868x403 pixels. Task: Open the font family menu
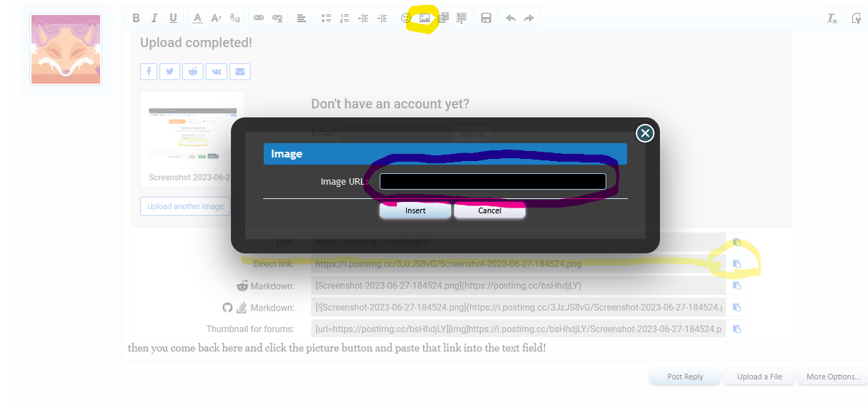click(x=235, y=18)
